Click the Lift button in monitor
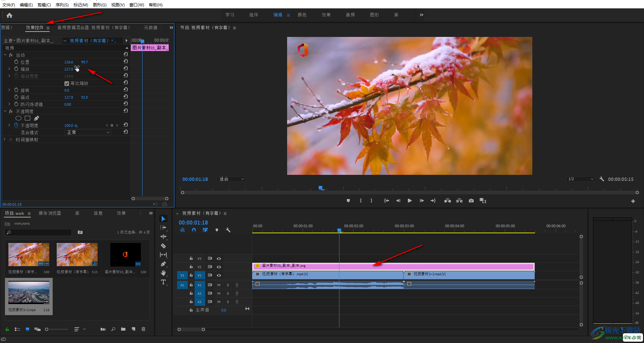644x343 pixels. (x=447, y=201)
